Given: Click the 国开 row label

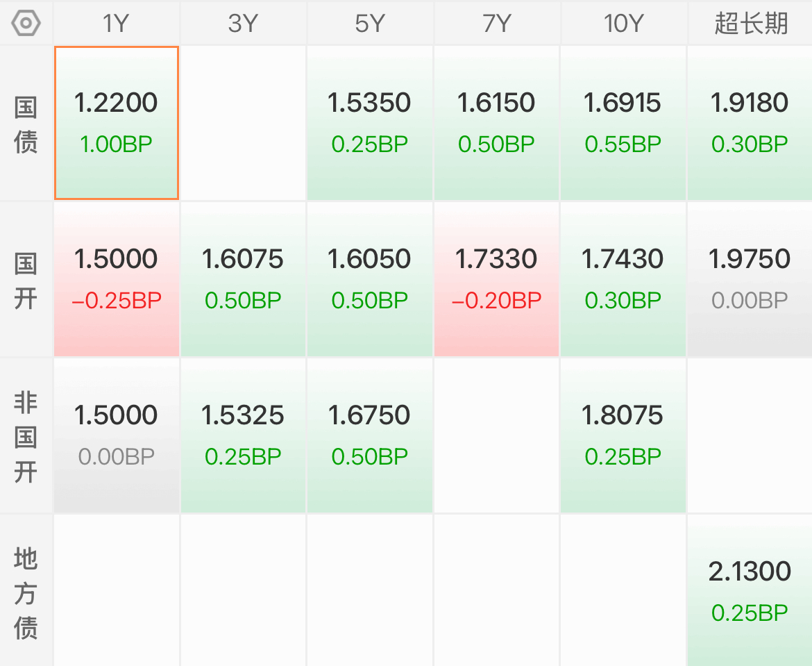Looking at the screenshot, I should click(26, 281).
